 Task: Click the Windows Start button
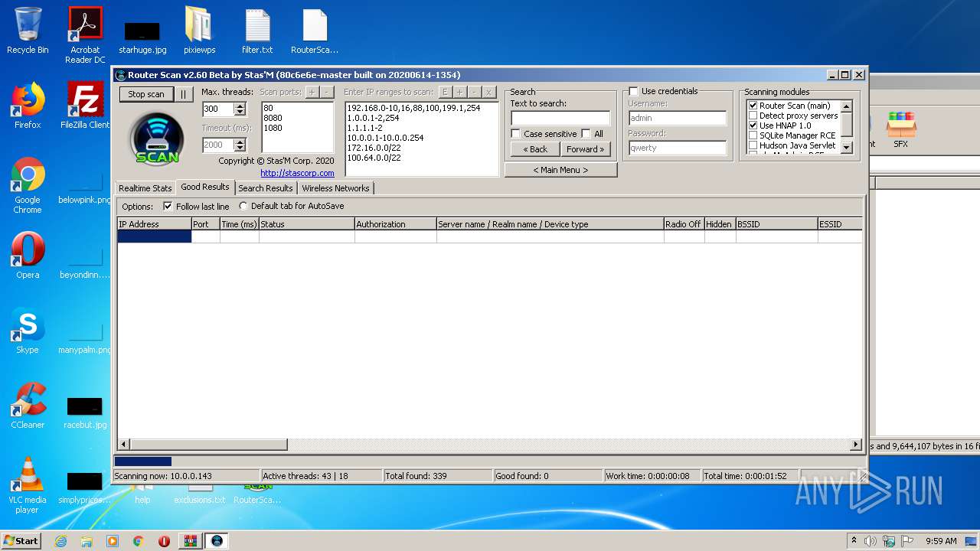pos(21,540)
